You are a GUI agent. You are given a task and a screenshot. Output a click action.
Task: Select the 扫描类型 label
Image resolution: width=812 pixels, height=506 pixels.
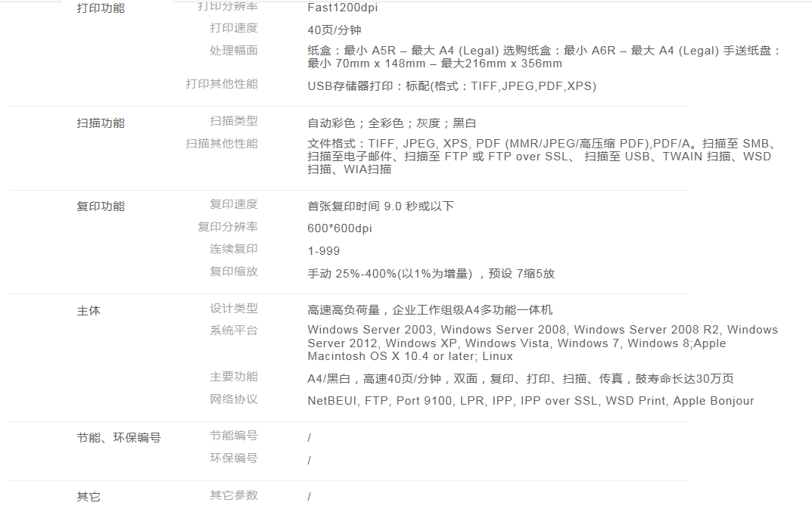coord(233,121)
